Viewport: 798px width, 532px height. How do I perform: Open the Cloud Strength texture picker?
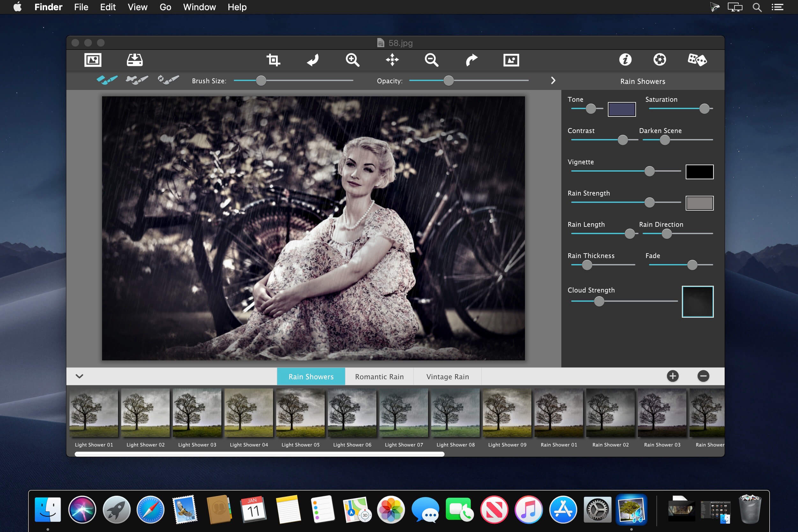pos(698,302)
